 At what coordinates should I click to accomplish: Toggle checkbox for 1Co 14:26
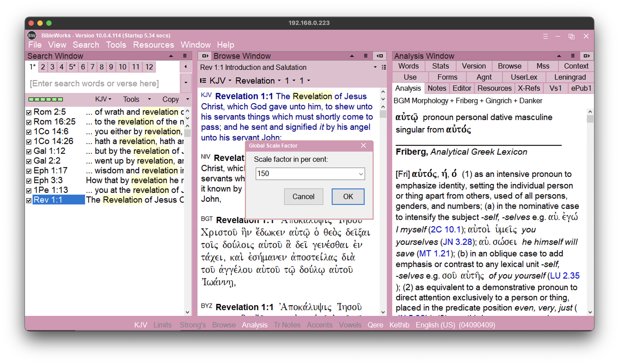[x=29, y=142]
